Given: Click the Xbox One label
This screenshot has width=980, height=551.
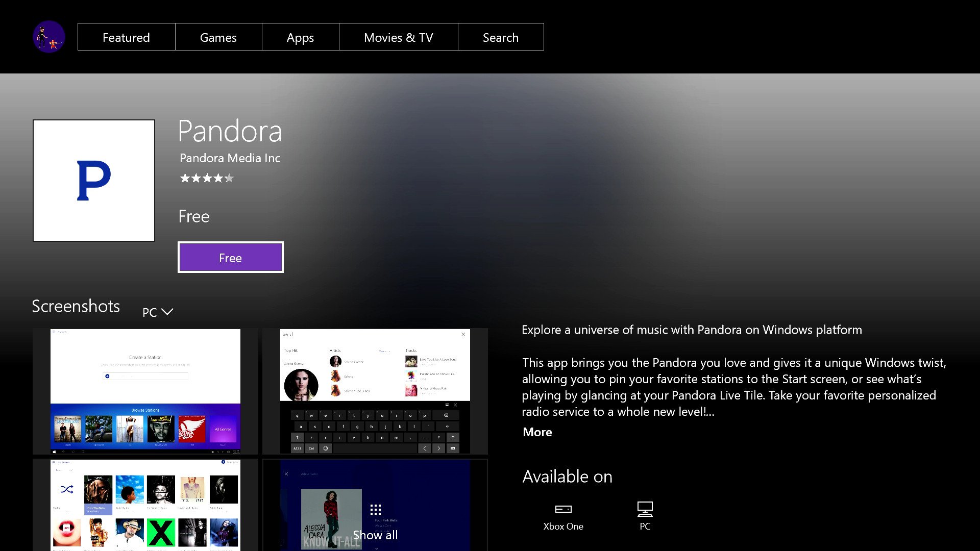Looking at the screenshot, I should pos(563,527).
